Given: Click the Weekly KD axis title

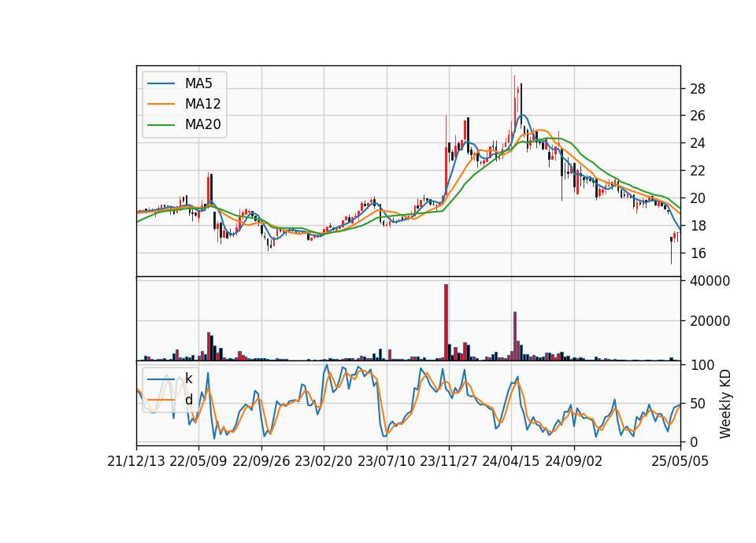Looking at the screenshot, I should 725,404.
